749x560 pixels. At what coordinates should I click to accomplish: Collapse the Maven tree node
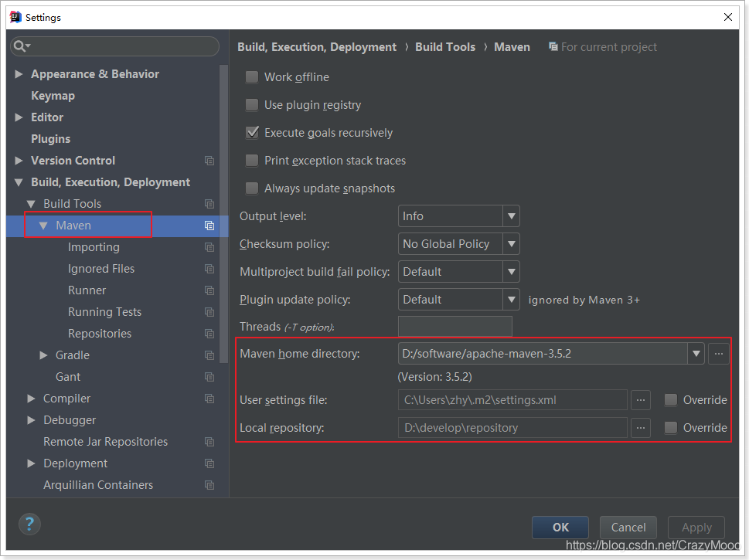(43, 226)
